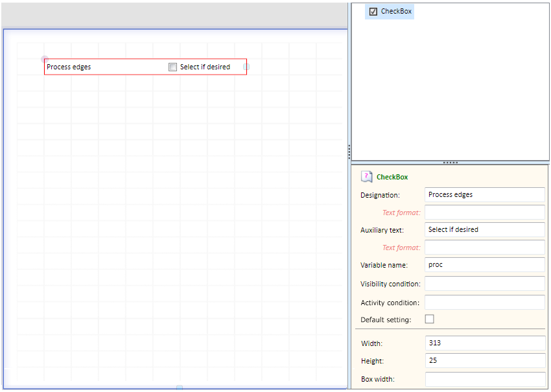Toggle the Default setting checkbox
Image resolution: width=551 pixels, height=392 pixels.
(429, 319)
